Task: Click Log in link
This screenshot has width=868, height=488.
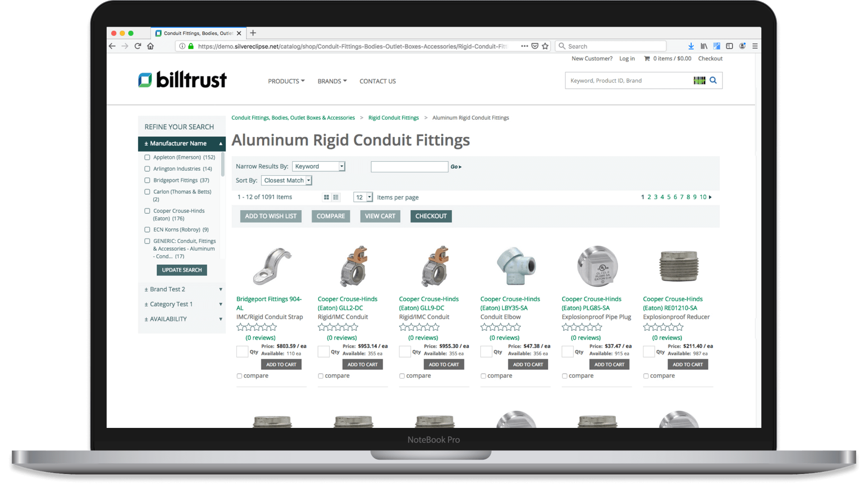Action: click(x=627, y=59)
